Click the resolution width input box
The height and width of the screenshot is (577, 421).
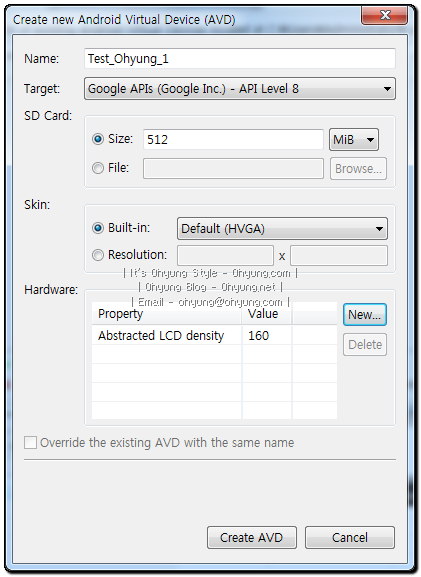pyautogui.click(x=225, y=255)
